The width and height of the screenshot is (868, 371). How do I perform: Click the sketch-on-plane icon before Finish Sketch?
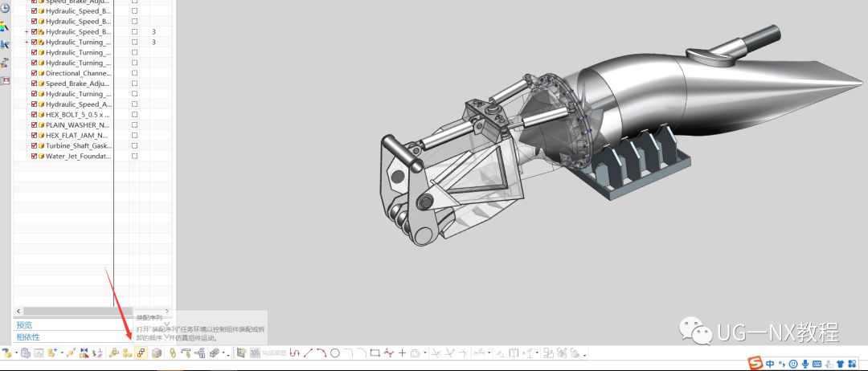[241, 353]
